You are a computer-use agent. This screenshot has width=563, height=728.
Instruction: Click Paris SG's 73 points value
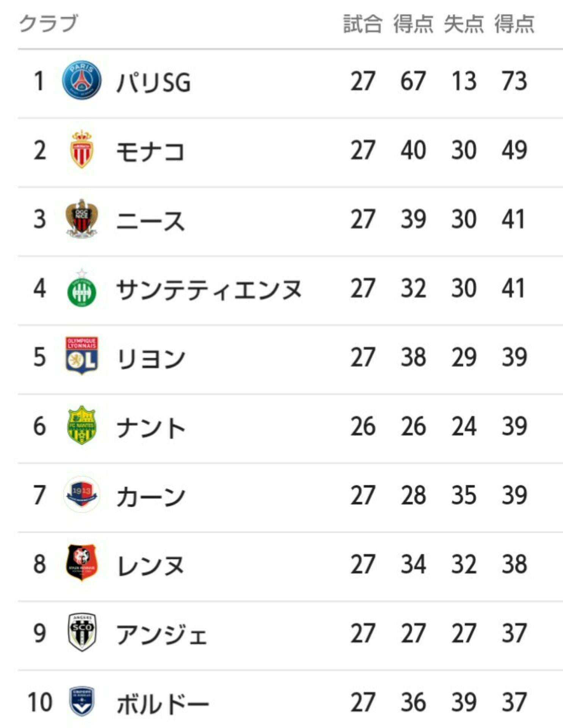(x=514, y=81)
